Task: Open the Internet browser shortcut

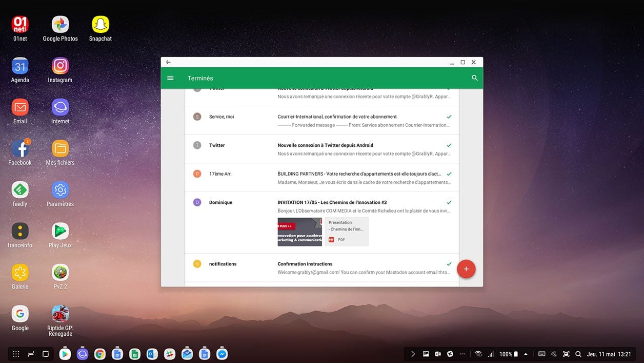Action: pos(60,111)
